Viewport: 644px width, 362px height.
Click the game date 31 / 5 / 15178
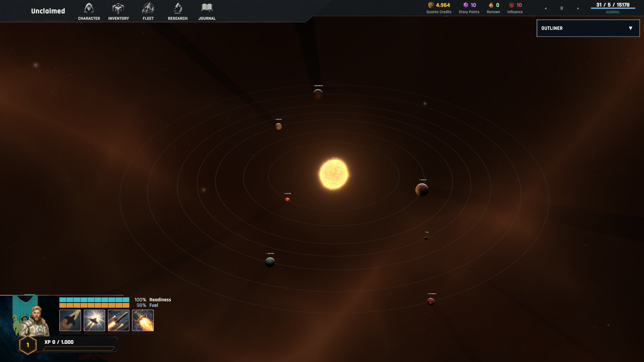613,5
